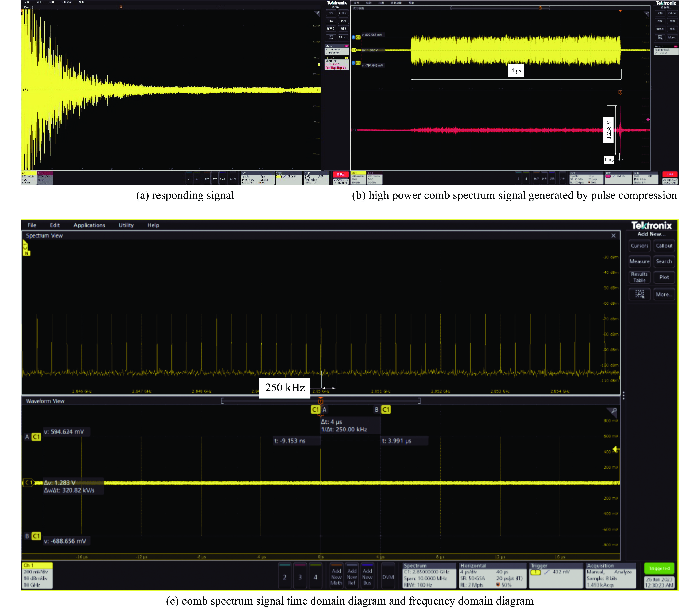Click the Cursors button in panel (c)
This screenshot has width=700, height=608.
pyautogui.click(x=640, y=246)
